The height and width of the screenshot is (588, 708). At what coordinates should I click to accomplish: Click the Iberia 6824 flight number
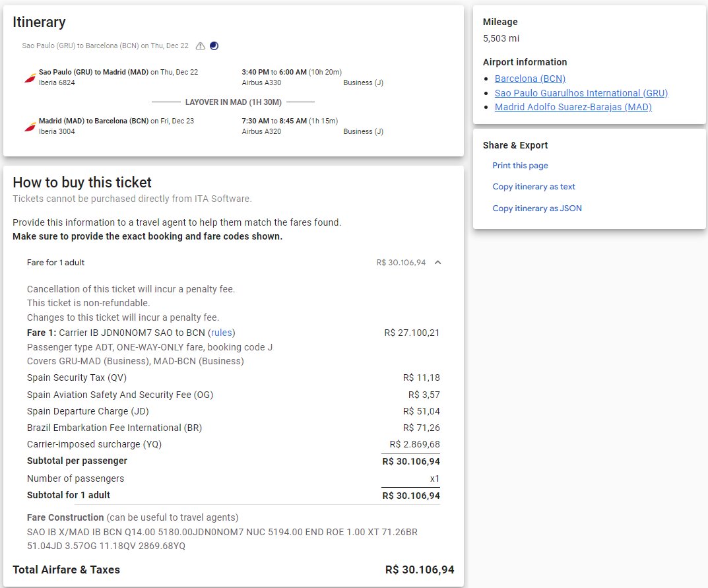57,82
